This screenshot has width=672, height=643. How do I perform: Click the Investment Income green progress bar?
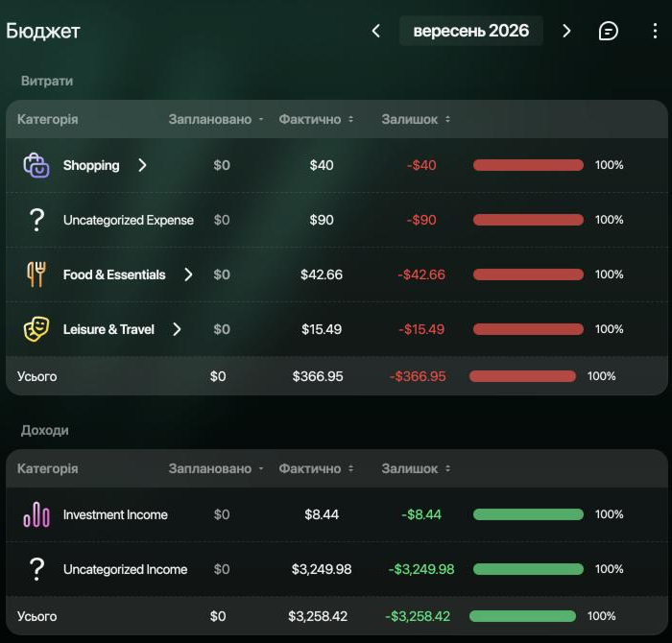pos(528,514)
